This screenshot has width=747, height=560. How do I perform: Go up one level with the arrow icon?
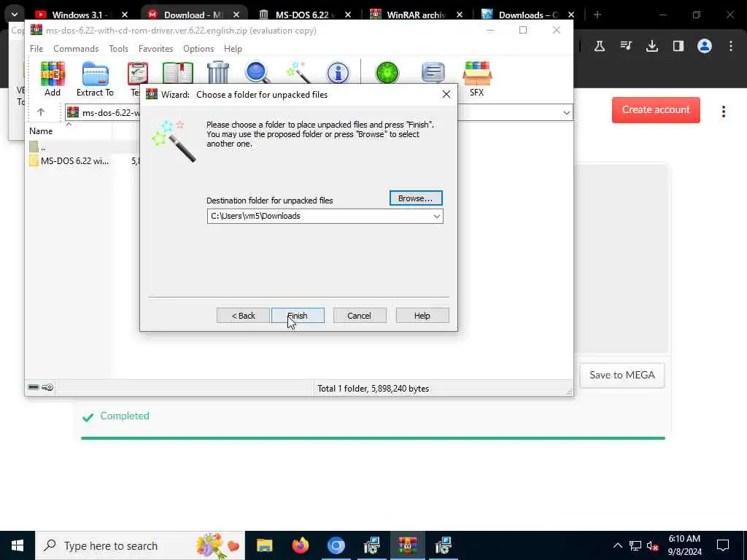pos(41,112)
